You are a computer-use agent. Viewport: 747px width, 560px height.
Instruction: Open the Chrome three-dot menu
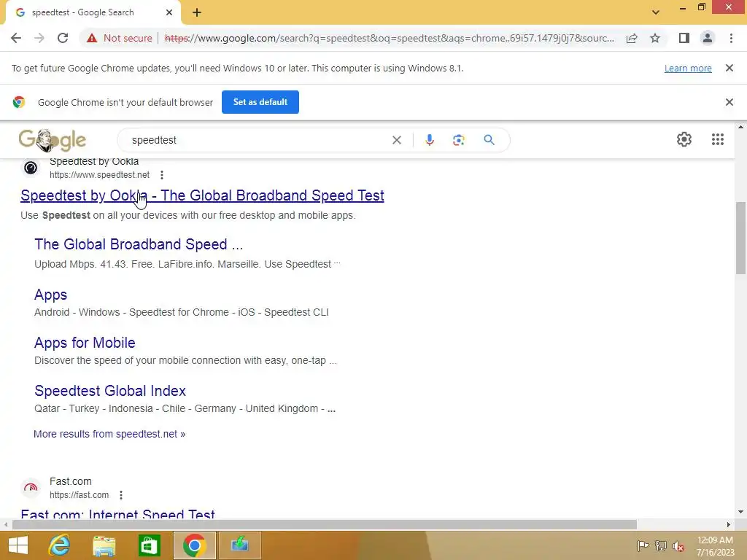pyautogui.click(x=731, y=38)
